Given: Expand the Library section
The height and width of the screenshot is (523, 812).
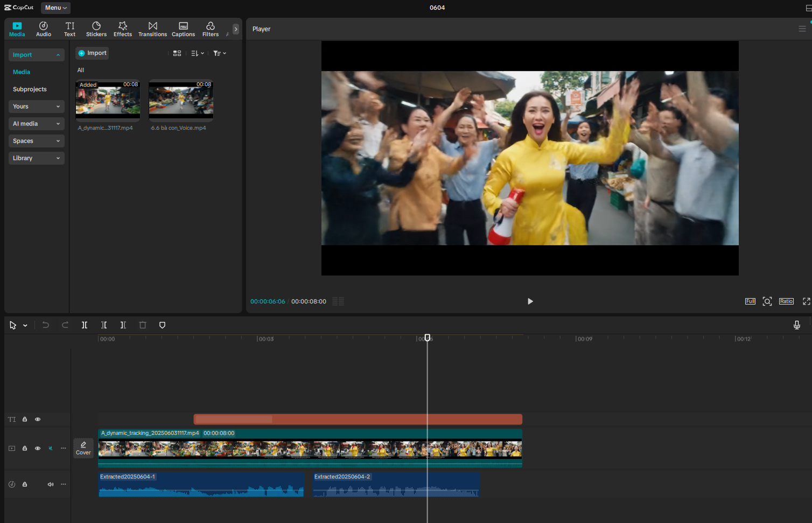Looking at the screenshot, I should coord(37,158).
